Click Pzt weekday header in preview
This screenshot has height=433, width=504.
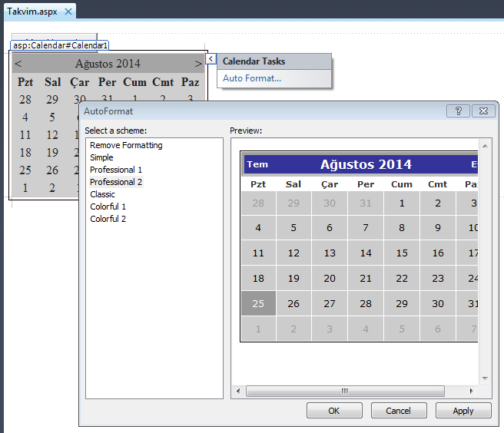pyautogui.click(x=258, y=184)
